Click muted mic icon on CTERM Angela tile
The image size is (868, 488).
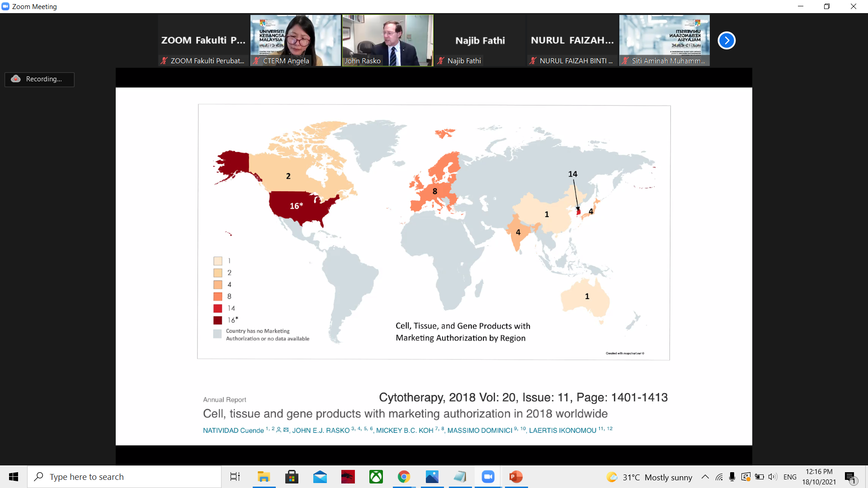click(x=256, y=61)
